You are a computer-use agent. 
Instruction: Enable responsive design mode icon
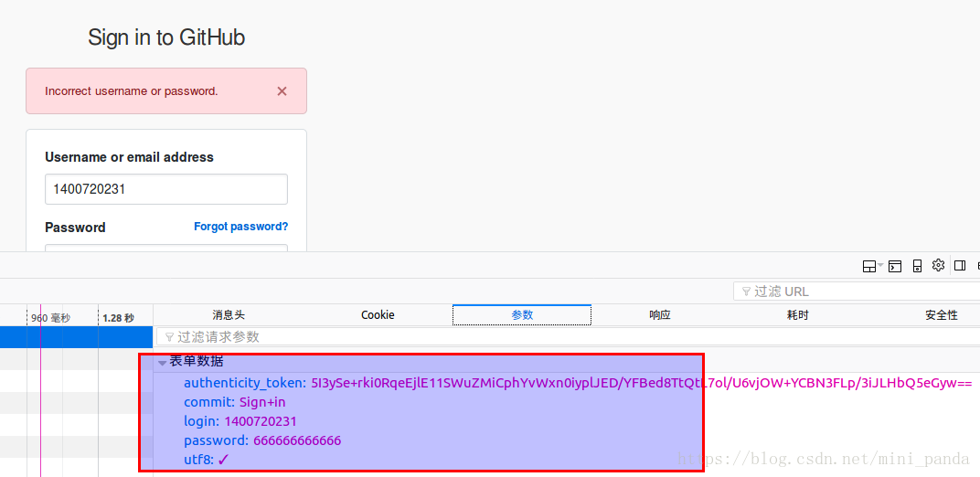(917, 267)
